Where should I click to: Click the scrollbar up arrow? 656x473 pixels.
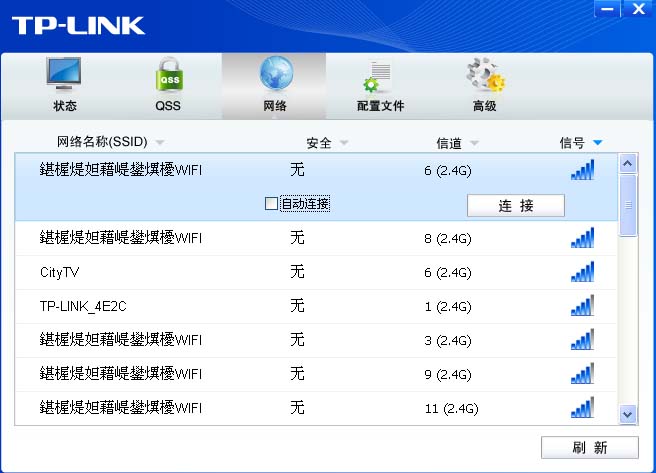tap(628, 164)
